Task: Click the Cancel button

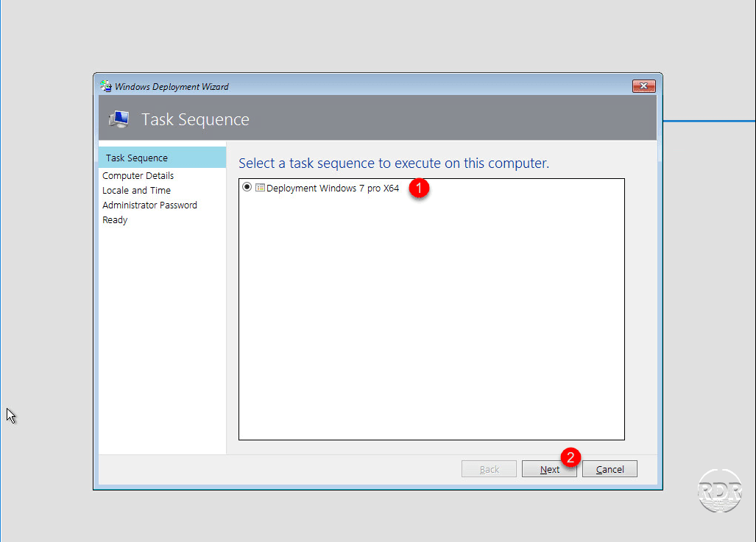Action: coord(610,469)
